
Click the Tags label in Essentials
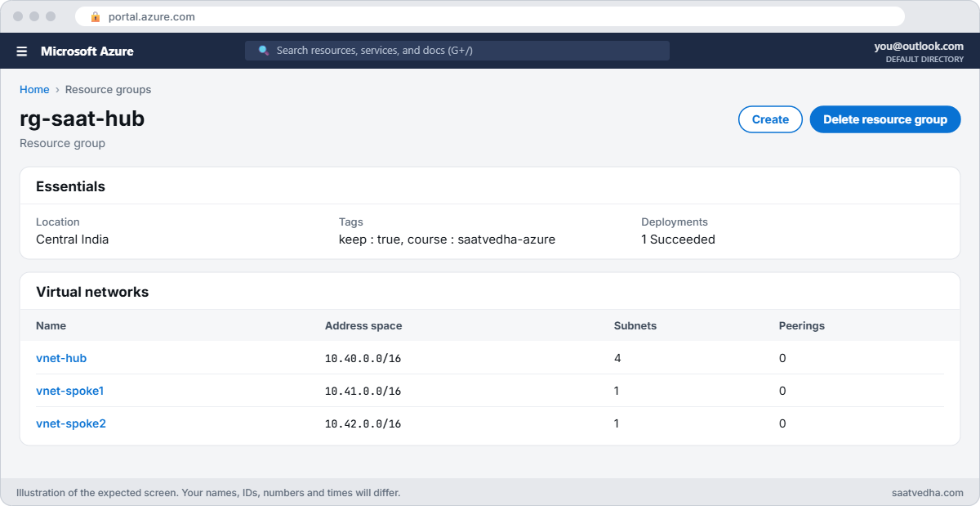pyautogui.click(x=351, y=222)
